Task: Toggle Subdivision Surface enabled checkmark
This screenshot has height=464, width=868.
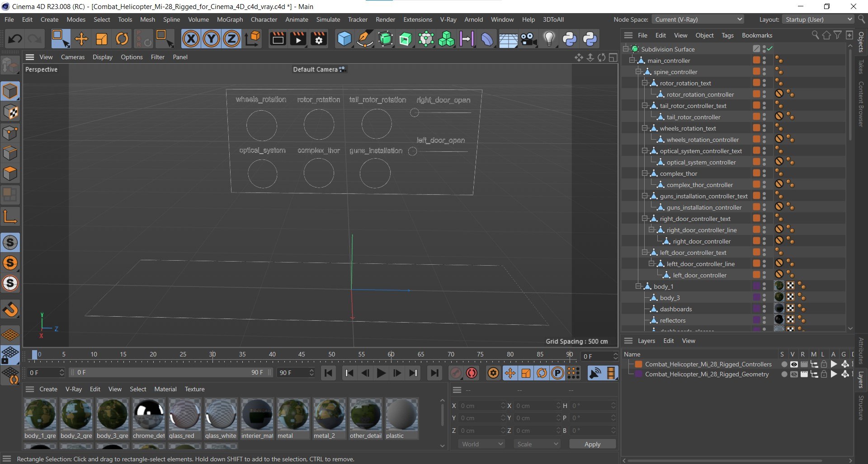Action: tap(770, 49)
